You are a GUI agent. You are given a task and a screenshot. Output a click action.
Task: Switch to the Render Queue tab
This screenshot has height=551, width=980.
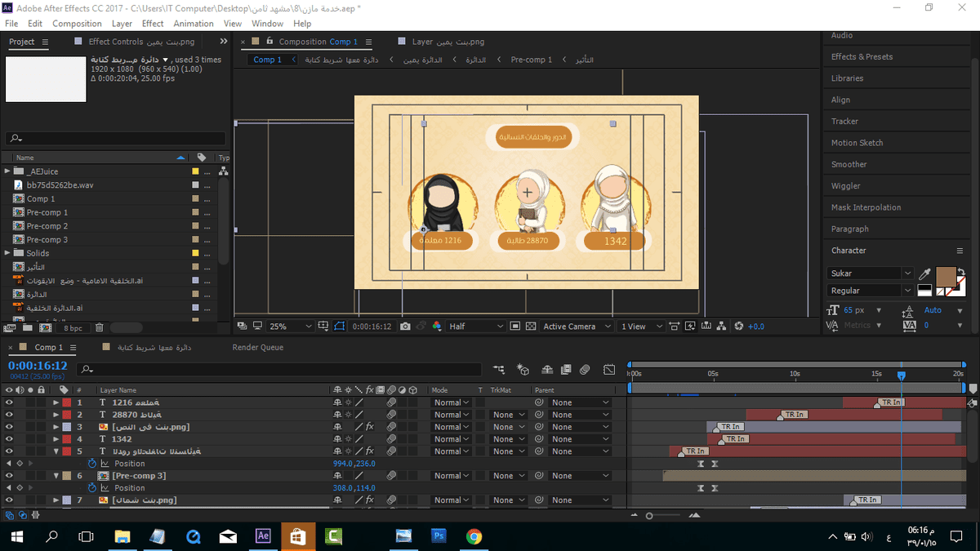coord(258,347)
